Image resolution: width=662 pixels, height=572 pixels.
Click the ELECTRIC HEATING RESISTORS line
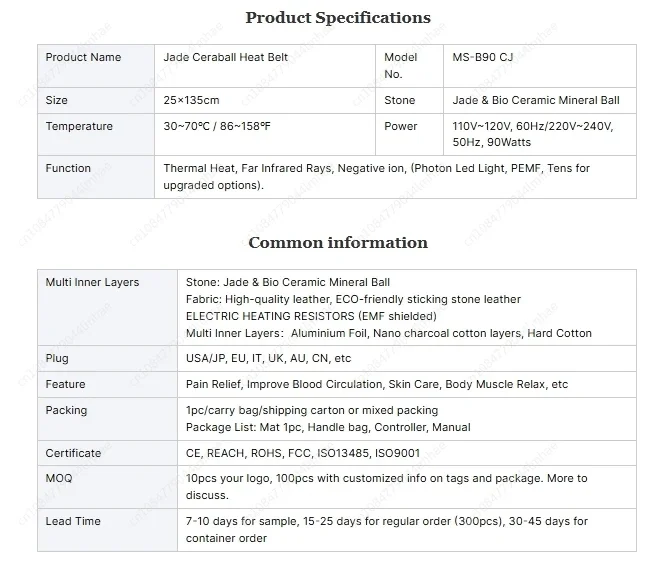pos(311,316)
